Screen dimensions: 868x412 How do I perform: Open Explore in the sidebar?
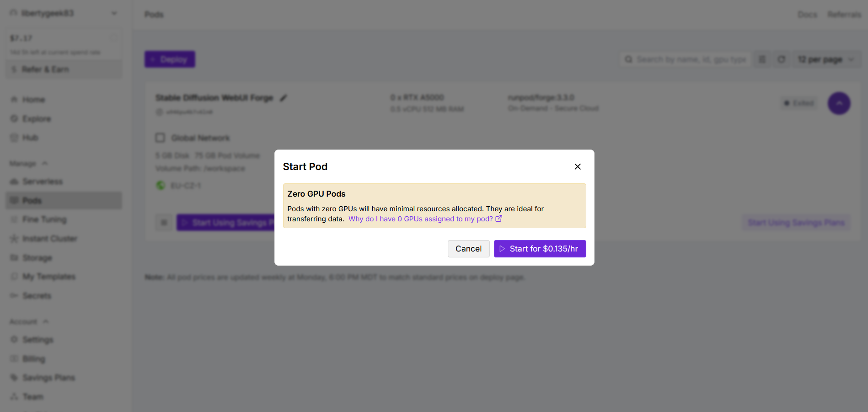(37, 119)
